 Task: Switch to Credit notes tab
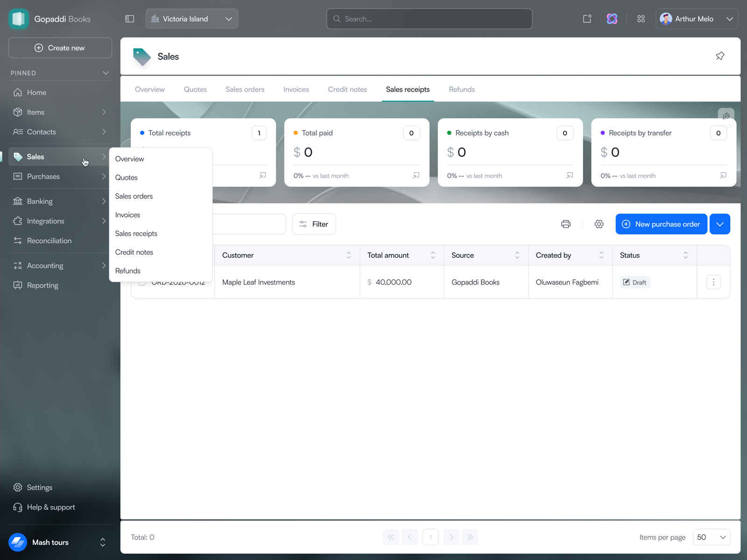347,89
